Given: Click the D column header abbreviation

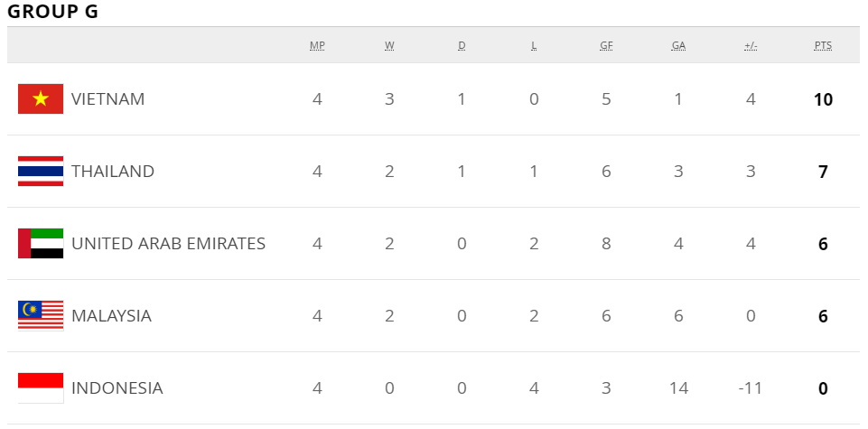Looking at the screenshot, I should click(x=462, y=45).
